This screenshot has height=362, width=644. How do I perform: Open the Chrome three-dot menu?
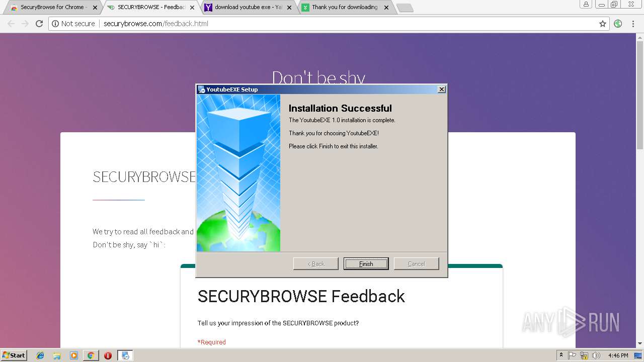(x=633, y=24)
